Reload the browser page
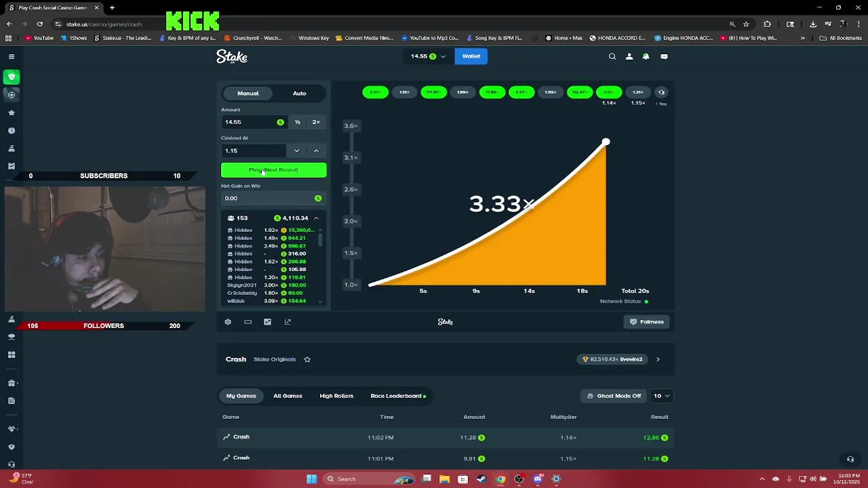The image size is (868, 488). (39, 24)
